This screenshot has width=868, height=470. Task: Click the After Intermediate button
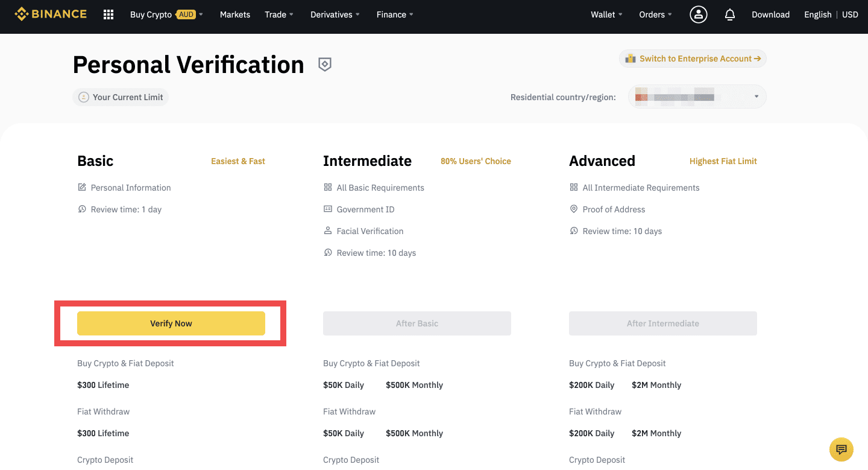(x=663, y=323)
